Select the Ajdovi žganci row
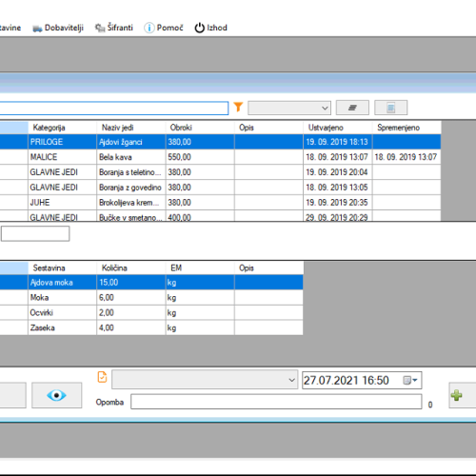Viewport: 476px width, 476px height. (x=220, y=142)
